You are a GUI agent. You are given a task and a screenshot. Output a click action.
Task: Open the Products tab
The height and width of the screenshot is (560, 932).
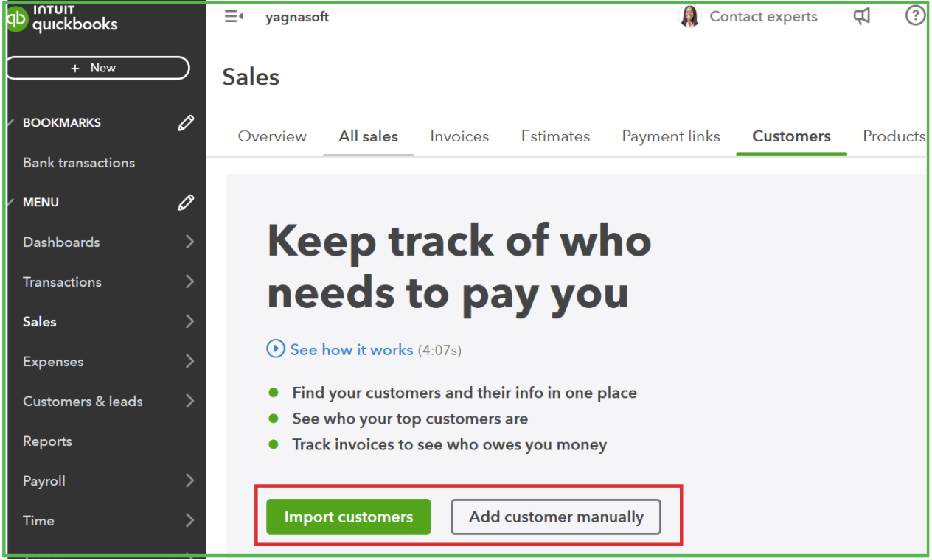pos(894,136)
